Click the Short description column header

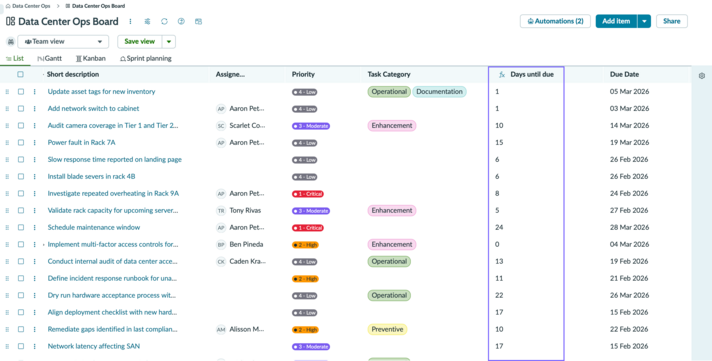(x=73, y=74)
